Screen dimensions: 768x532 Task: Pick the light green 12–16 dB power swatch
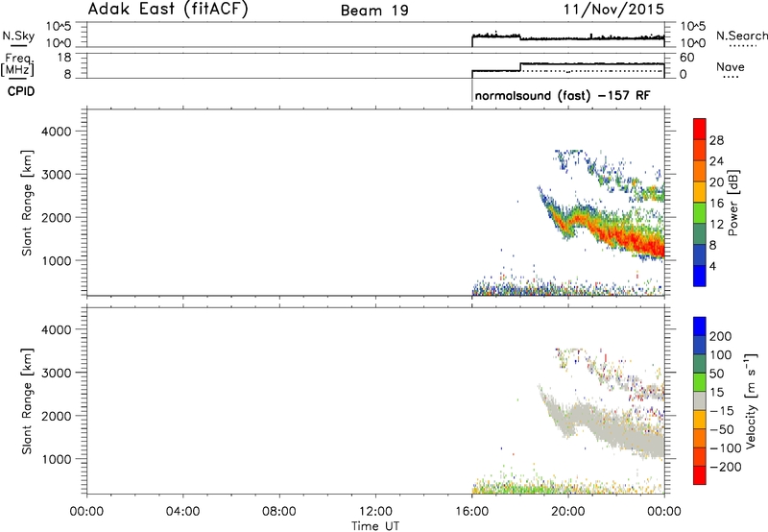coord(700,213)
